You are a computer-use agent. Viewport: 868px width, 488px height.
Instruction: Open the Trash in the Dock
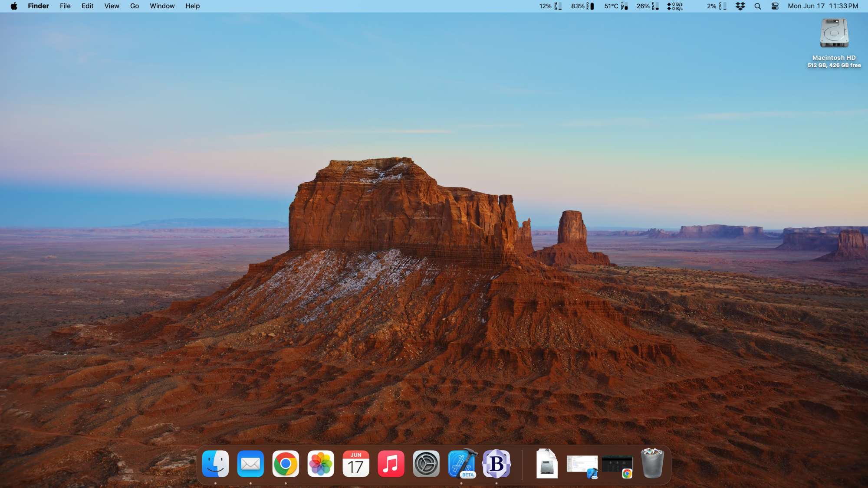[652, 464]
